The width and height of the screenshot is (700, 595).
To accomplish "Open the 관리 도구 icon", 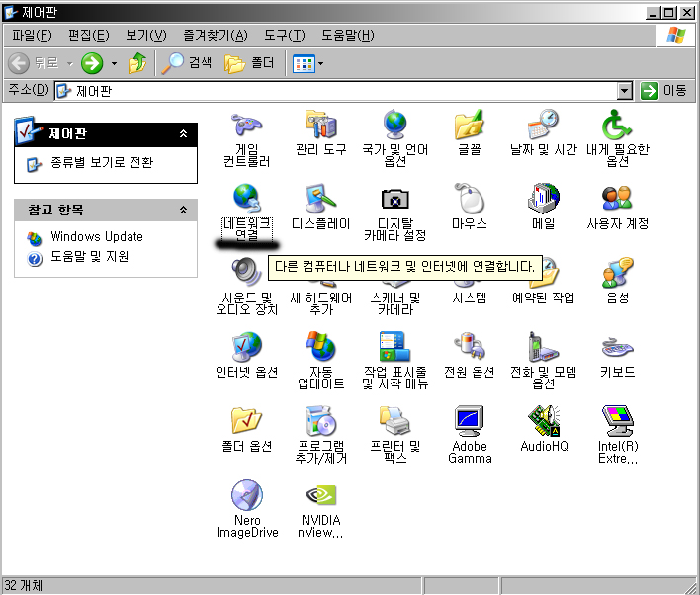I will click(320, 125).
